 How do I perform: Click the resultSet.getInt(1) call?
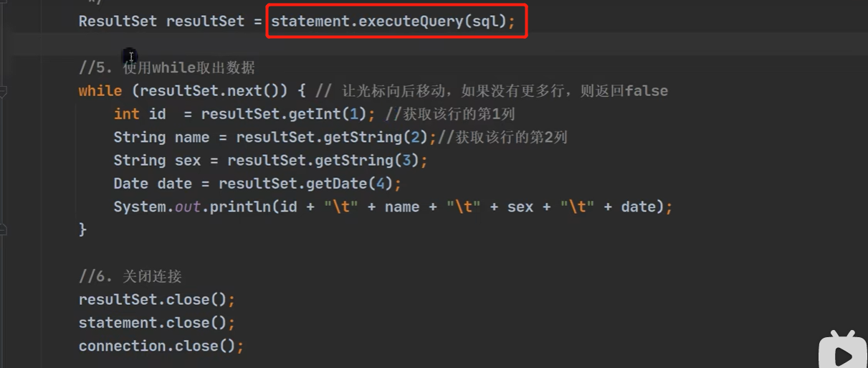[x=283, y=114]
